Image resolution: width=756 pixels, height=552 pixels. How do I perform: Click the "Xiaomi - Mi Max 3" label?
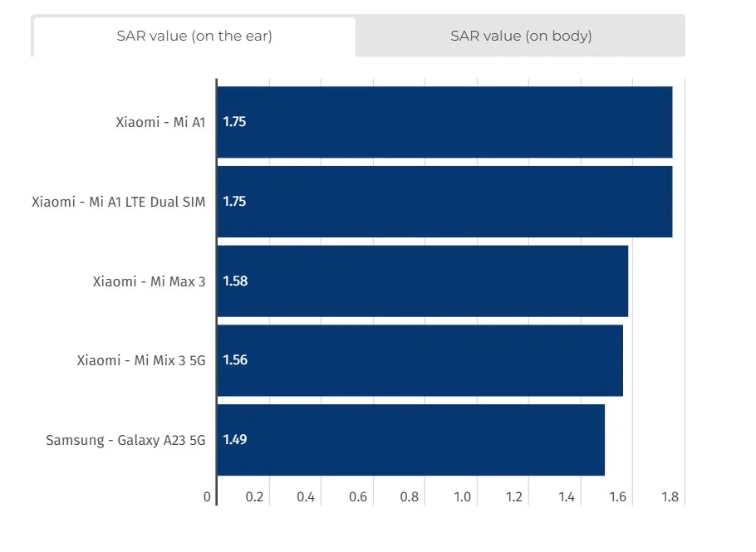149,281
